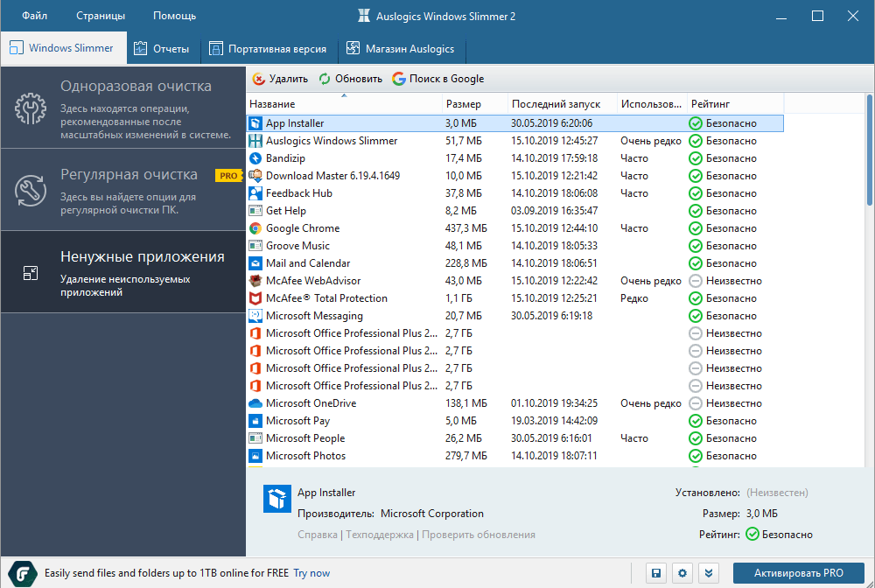Open the Регулярная очистка section
Image resolution: width=875 pixels, height=588 pixels.
pyautogui.click(x=122, y=190)
